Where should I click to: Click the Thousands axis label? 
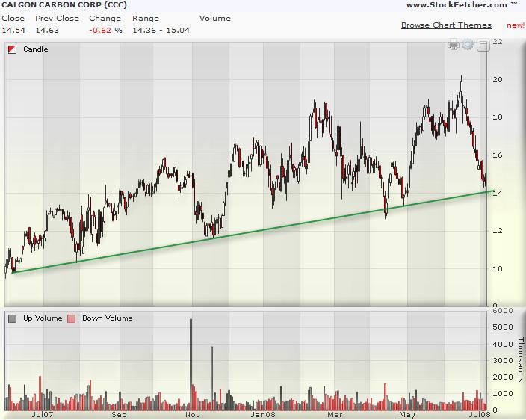[521, 360]
